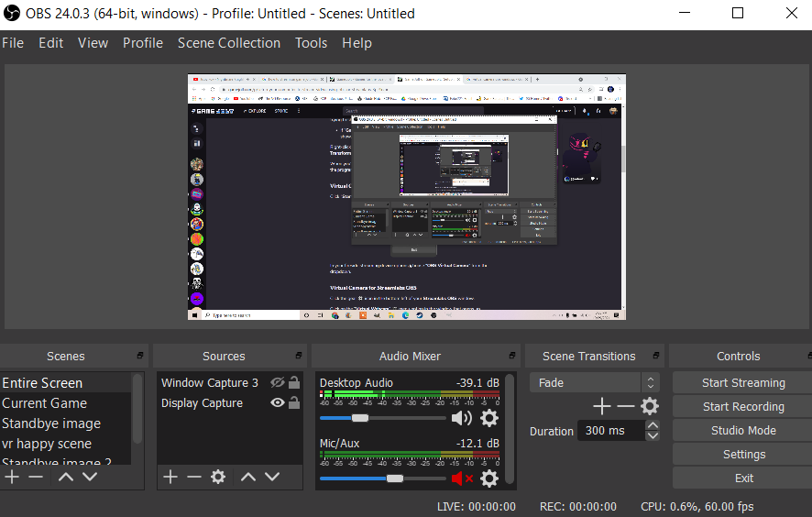This screenshot has height=517, width=812.
Task: Open the Fade transition dropdown
Action: pos(595,383)
